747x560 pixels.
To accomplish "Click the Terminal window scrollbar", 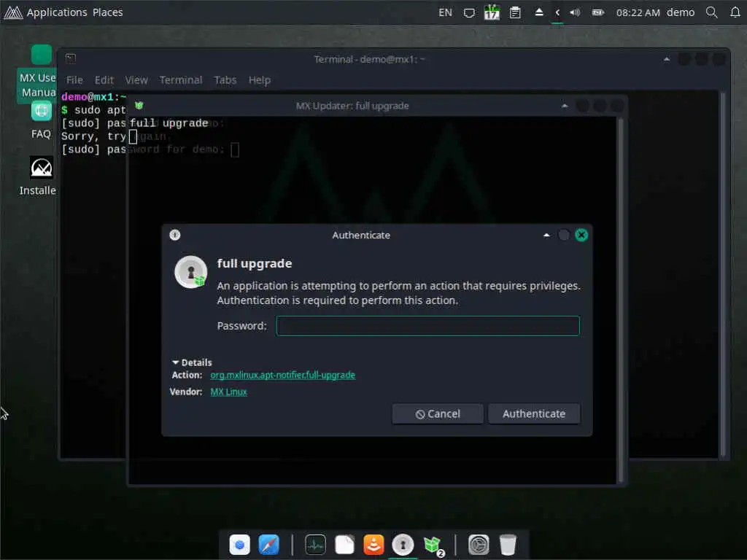I will tap(723, 274).
